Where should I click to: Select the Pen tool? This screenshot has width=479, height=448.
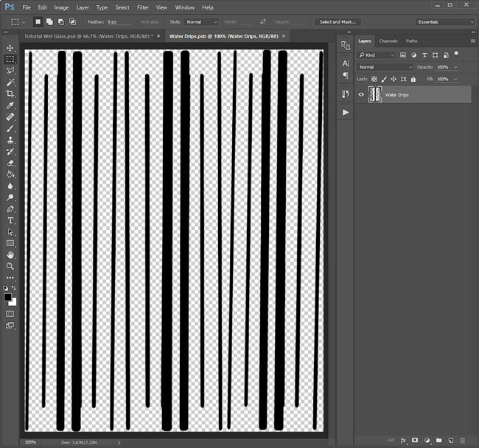click(10, 209)
